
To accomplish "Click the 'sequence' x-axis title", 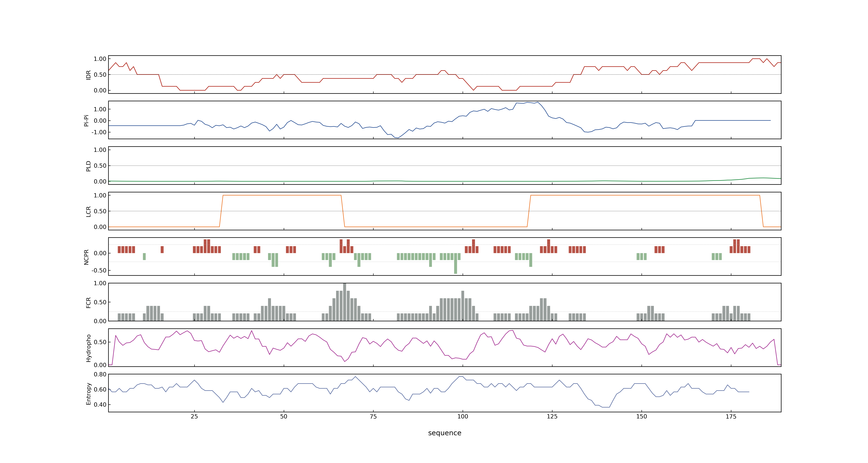I will [x=444, y=433].
